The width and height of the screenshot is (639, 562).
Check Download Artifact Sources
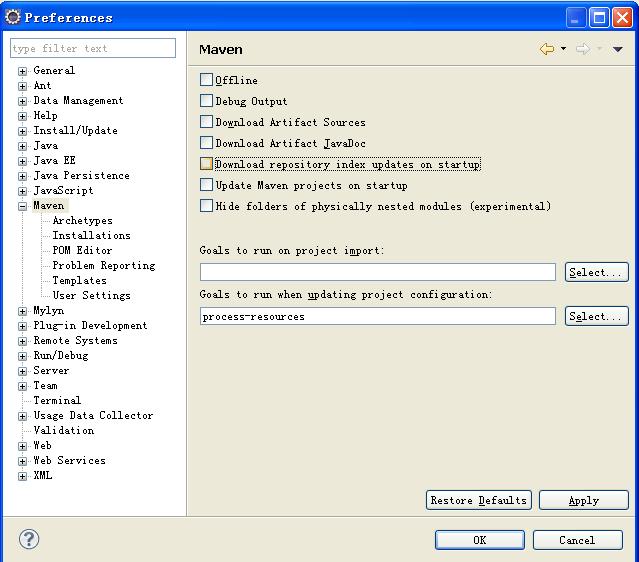tap(206, 121)
